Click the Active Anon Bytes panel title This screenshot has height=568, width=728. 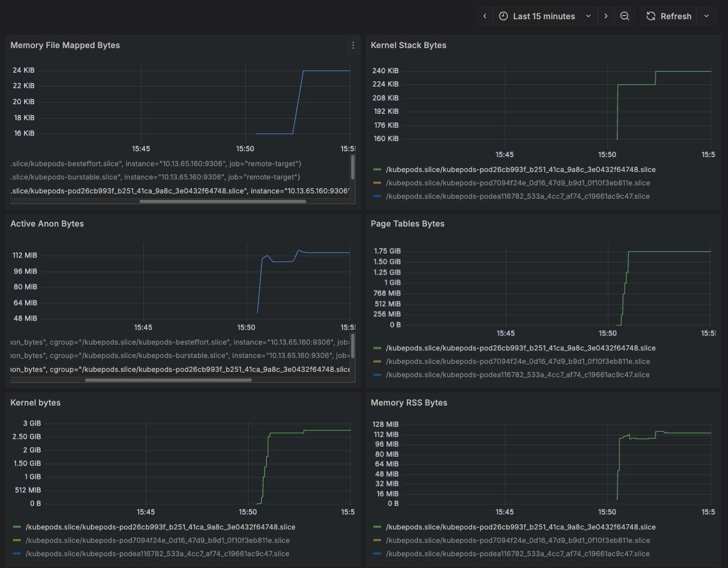click(x=47, y=224)
